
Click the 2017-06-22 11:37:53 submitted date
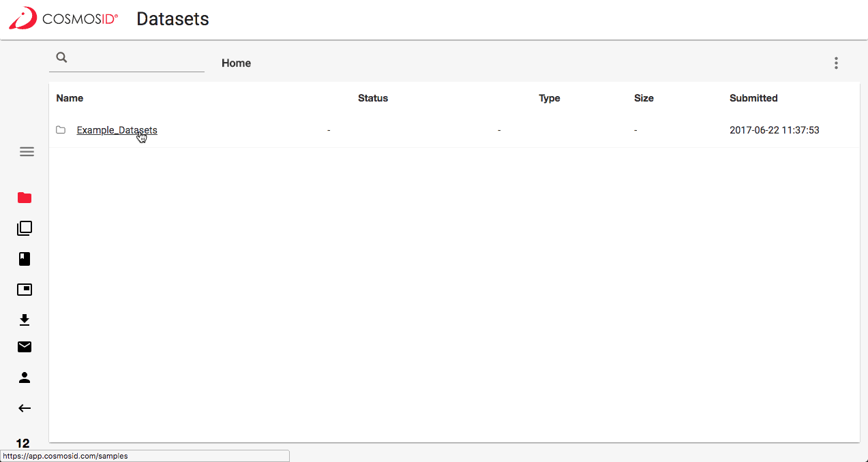[x=775, y=130]
